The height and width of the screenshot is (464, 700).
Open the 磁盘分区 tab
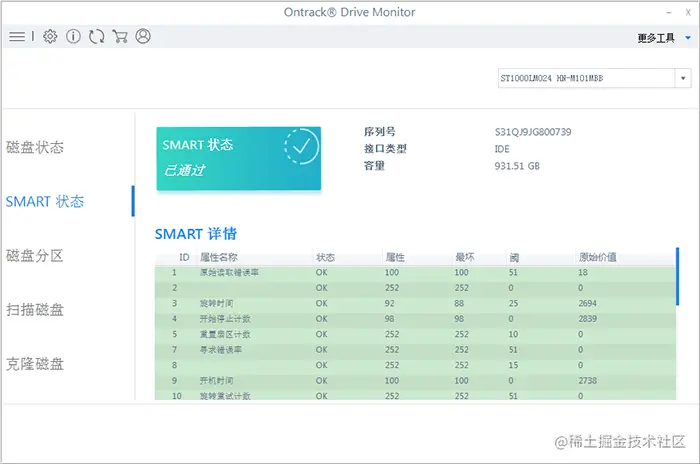pyautogui.click(x=35, y=256)
